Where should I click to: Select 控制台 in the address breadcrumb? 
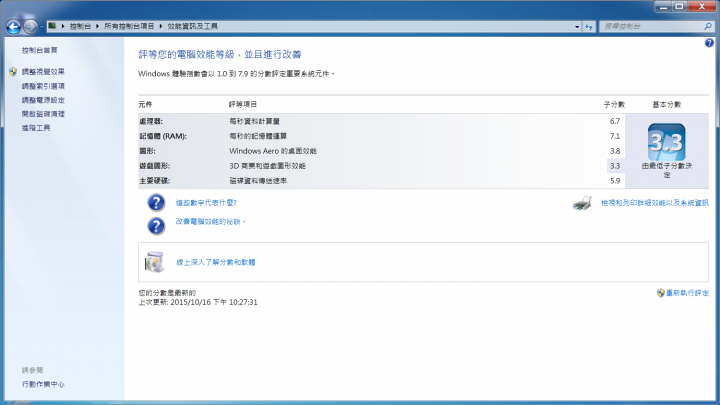tap(80, 26)
